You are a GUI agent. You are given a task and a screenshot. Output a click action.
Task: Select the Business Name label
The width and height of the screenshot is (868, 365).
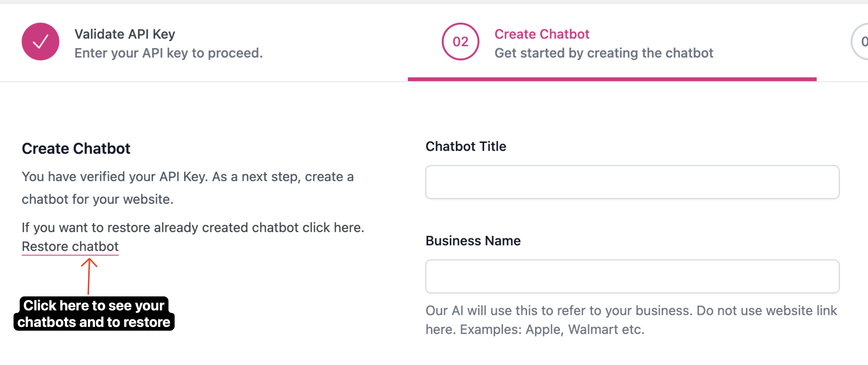473,240
